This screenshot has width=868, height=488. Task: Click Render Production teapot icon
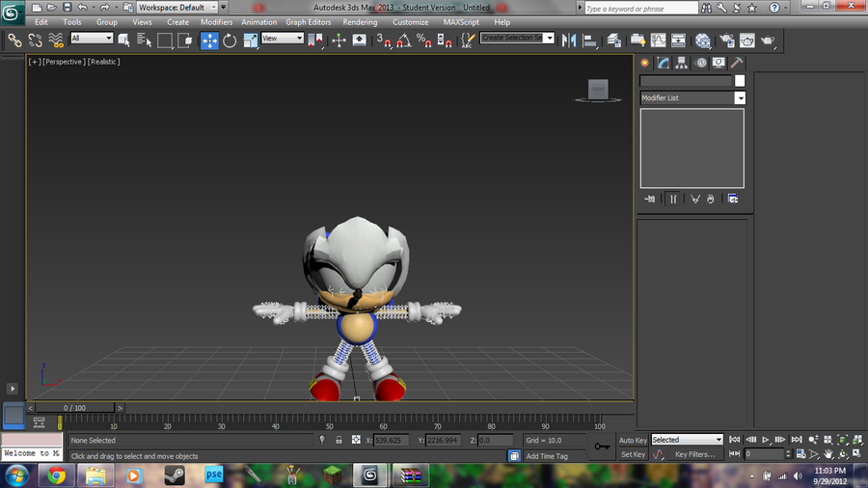pyautogui.click(x=768, y=41)
